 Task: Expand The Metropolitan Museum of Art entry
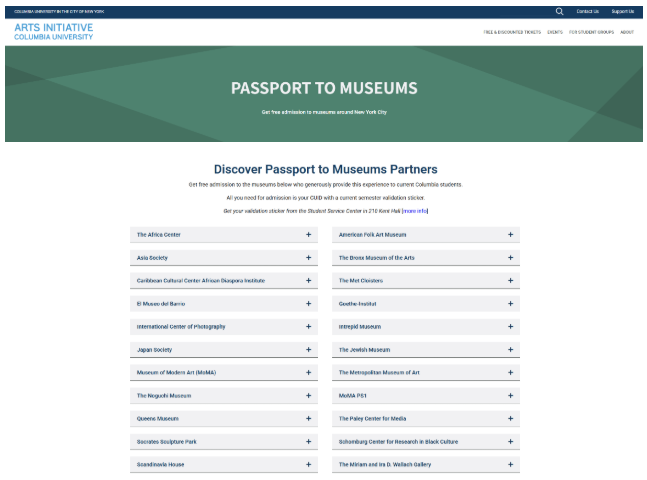426,372
